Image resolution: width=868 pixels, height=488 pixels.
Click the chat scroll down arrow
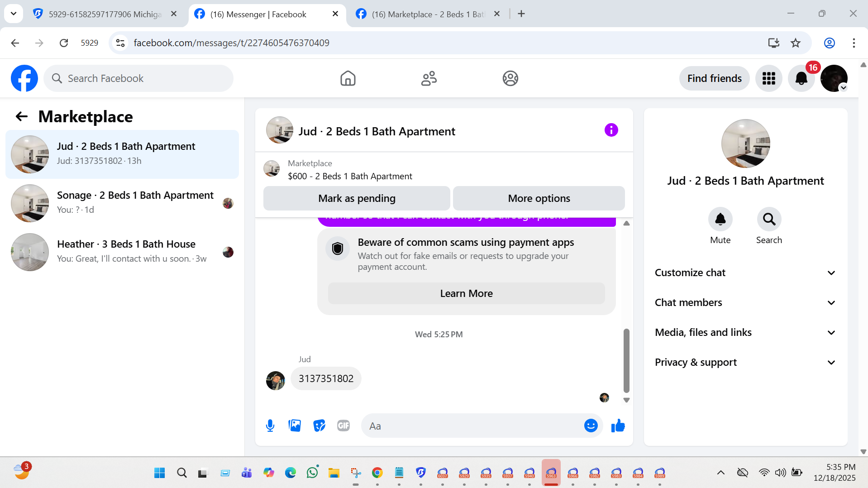tap(626, 400)
